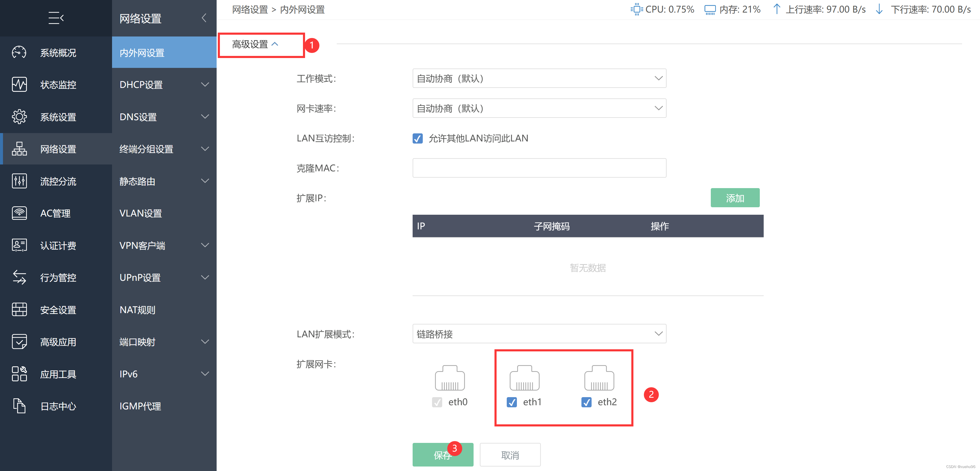Click the 高级应用 checkbox-window icon
The height and width of the screenshot is (471, 980).
[x=19, y=342]
